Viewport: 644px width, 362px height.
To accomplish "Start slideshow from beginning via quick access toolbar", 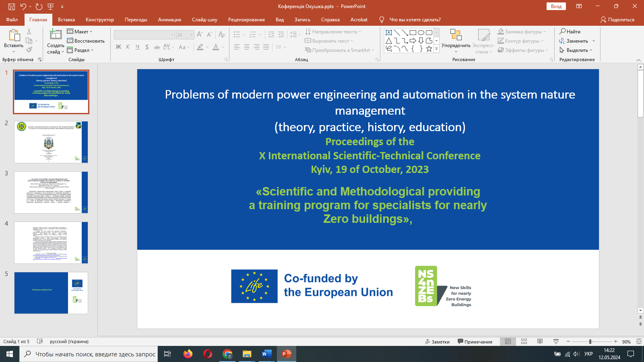I will [51, 6].
